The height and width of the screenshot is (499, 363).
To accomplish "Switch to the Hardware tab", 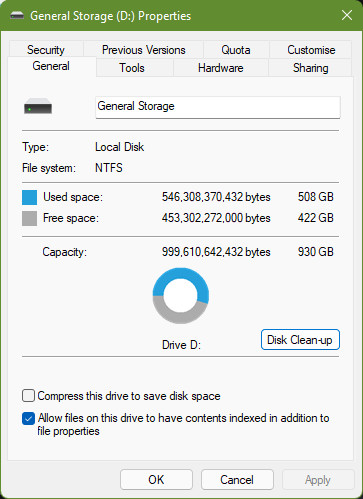I will click(221, 68).
